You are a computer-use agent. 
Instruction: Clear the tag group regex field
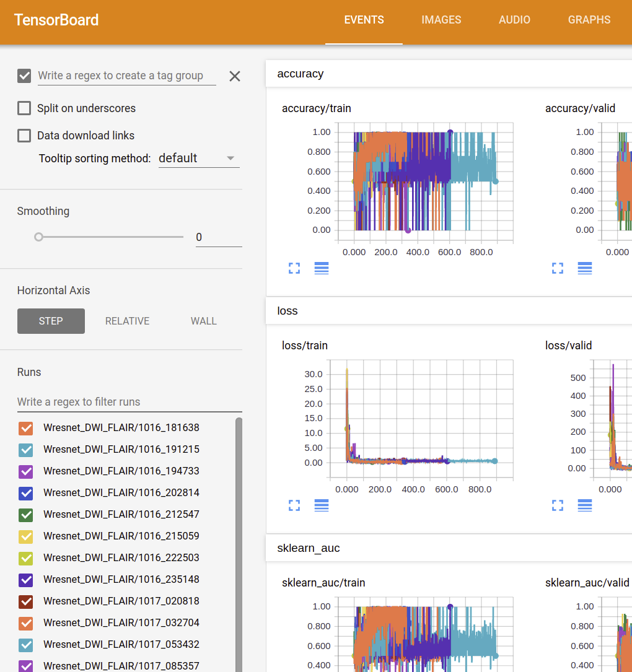point(234,76)
